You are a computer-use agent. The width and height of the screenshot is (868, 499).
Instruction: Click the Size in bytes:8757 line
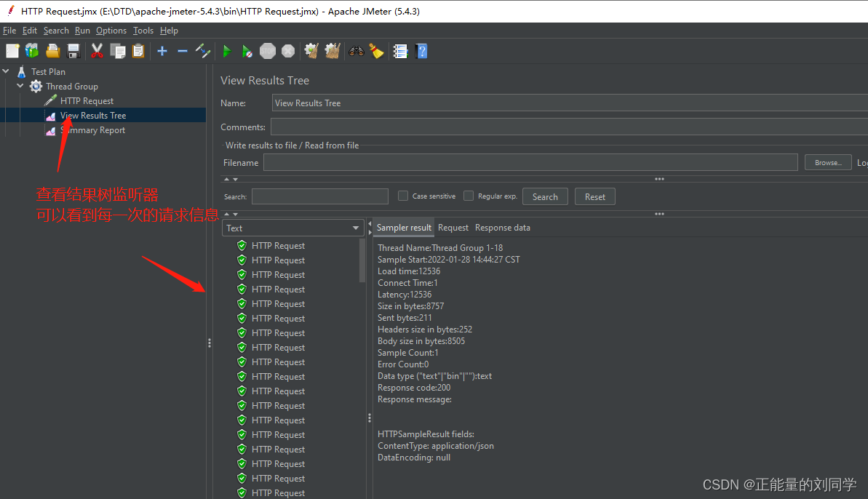tap(411, 306)
